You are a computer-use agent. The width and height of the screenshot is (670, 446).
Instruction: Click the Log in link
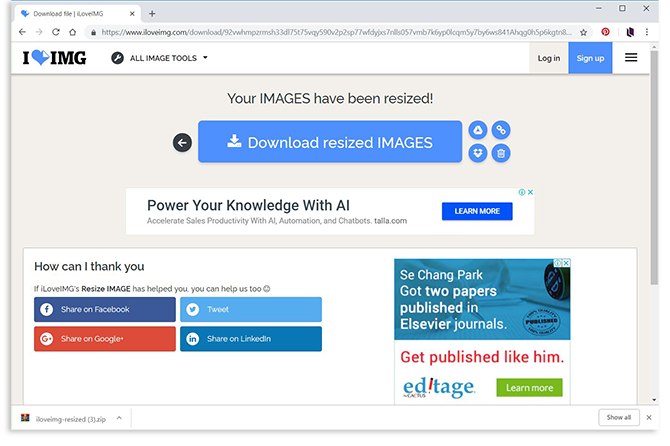click(x=549, y=58)
